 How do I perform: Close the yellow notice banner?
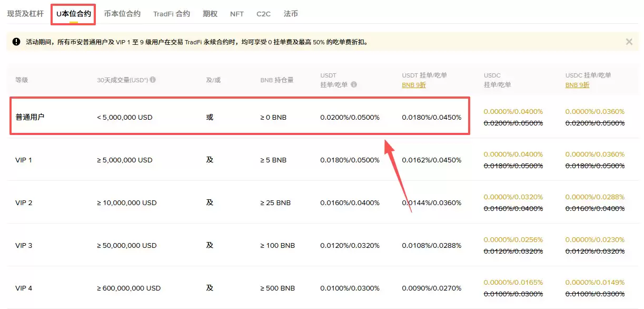(x=629, y=42)
